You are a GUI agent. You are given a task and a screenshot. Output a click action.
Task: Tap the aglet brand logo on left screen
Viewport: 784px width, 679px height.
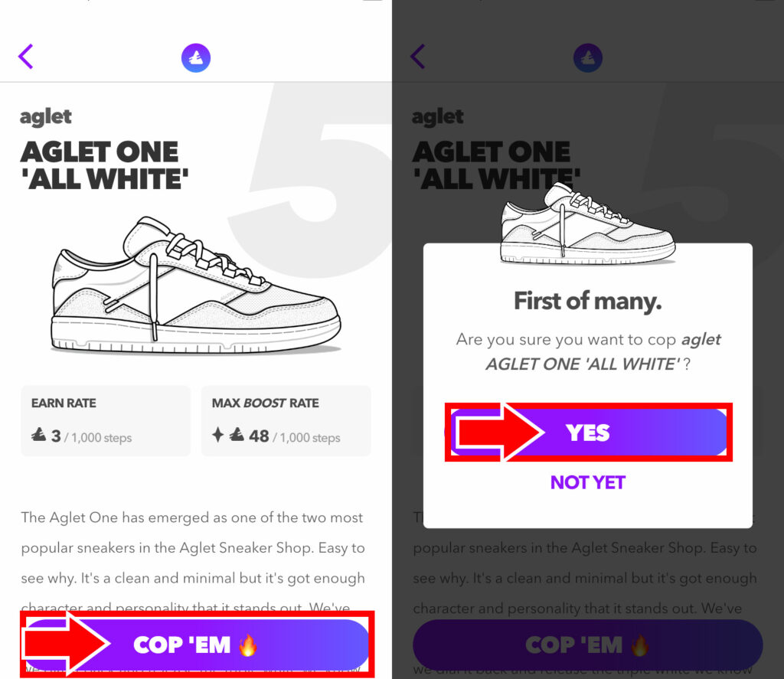(x=45, y=117)
